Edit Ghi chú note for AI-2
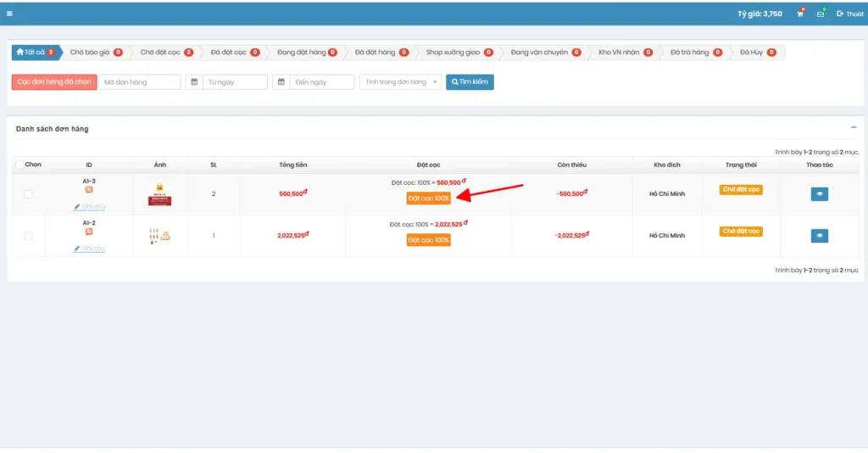Viewport: 868px width, 453px height. tap(89, 249)
